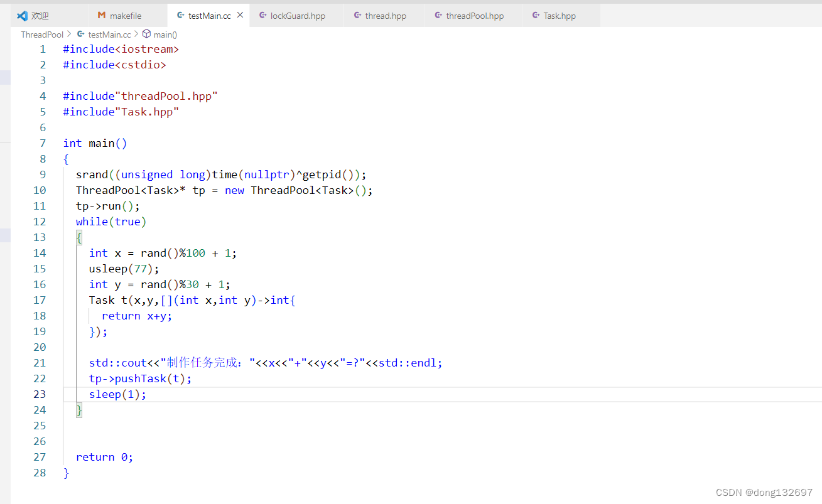Click the makefile M file icon
Screen dimensions: 822x504
(102, 16)
